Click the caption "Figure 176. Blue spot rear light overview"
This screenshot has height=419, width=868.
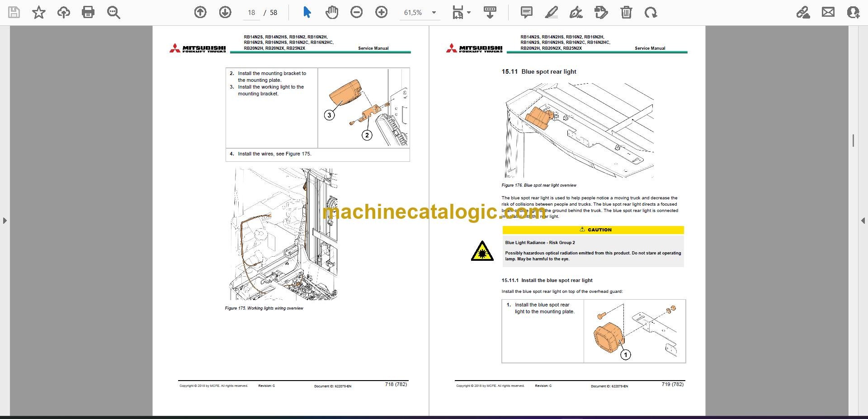point(539,185)
